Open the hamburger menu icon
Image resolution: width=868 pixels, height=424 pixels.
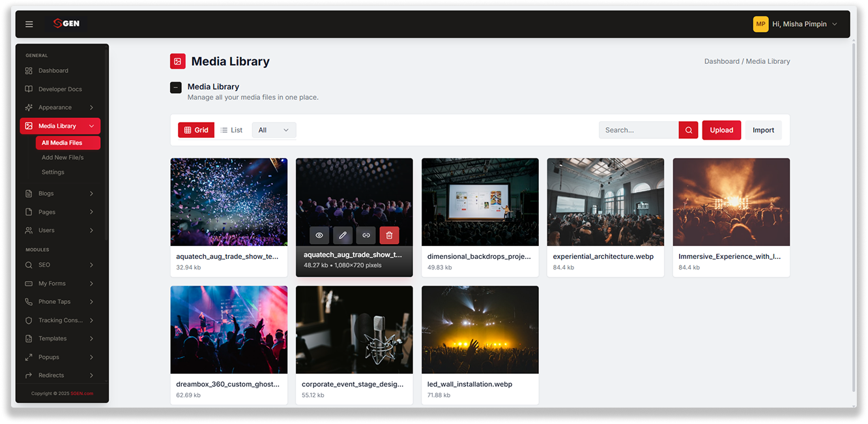pyautogui.click(x=29, y=24)
